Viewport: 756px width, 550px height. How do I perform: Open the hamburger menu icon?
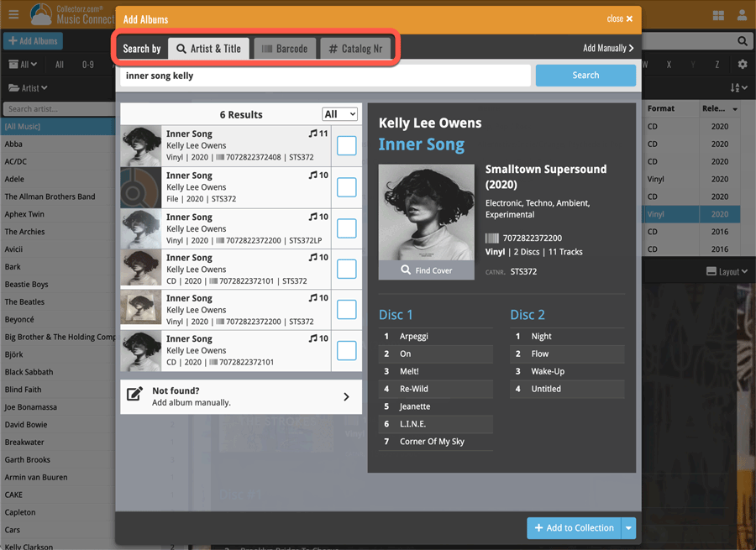pyautogui.click(x=13, y=14)
